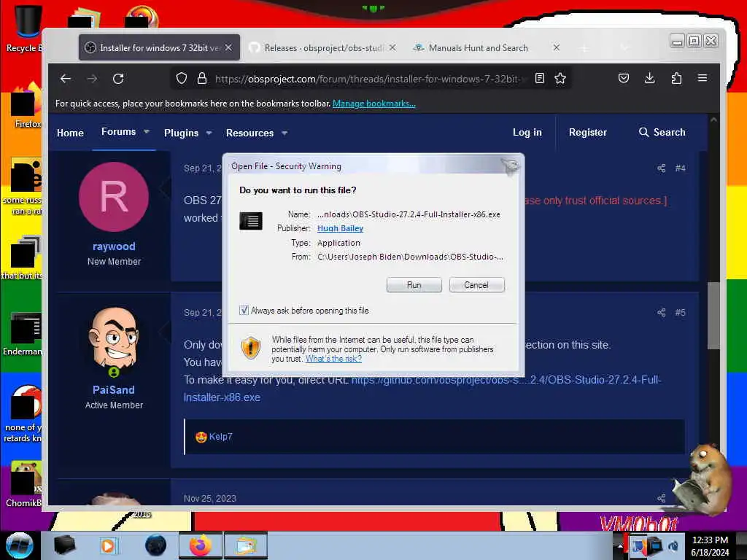Image resolution: width=747 pixels, height=560 pixels.
Task: Close the Releases obsproject tab
Action: 392,47
